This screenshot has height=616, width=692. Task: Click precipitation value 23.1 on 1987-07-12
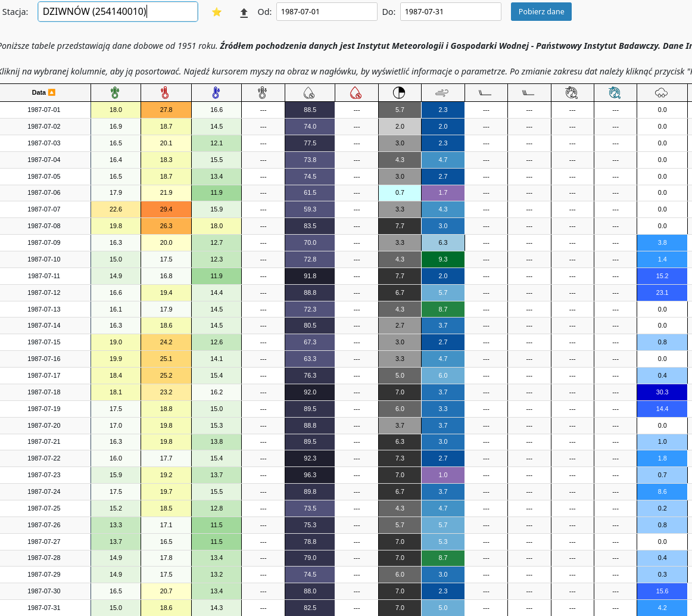pyautogui.click(x=662, y=293)
